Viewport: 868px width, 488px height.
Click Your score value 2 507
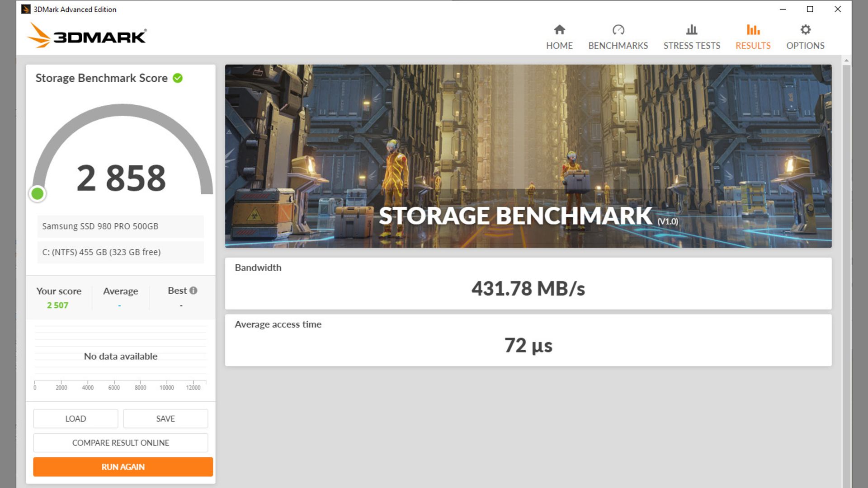(57, 305)
